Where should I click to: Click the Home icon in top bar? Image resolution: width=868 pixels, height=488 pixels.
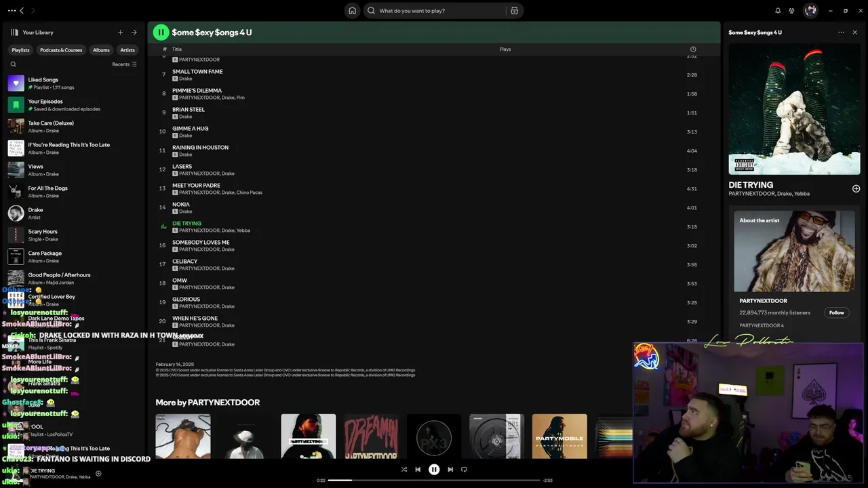[352, 10]
